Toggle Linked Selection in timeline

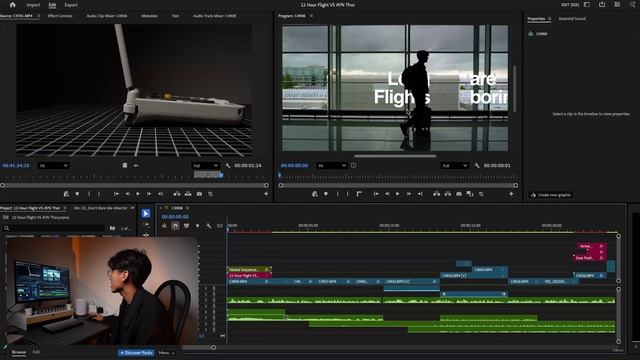(x=187, y=225)
